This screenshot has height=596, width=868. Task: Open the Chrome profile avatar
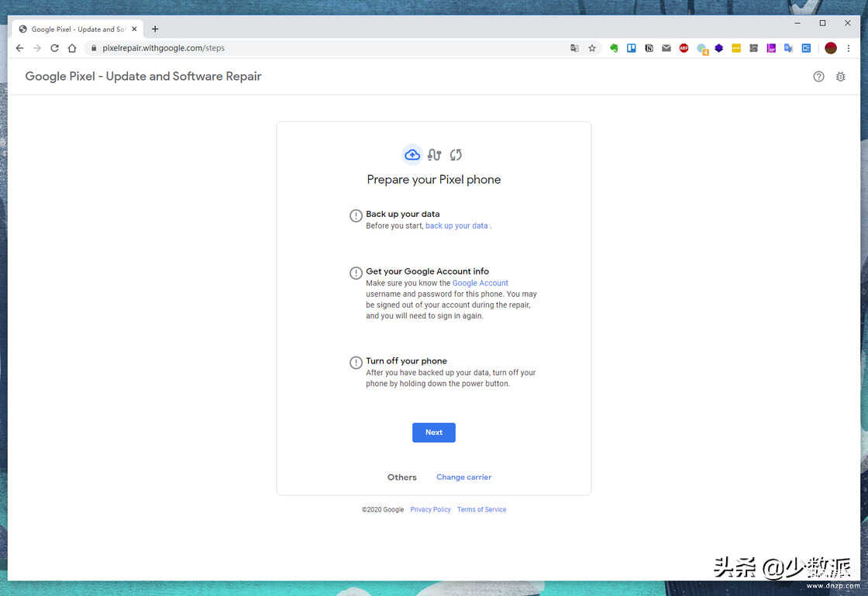pos(830,48)
